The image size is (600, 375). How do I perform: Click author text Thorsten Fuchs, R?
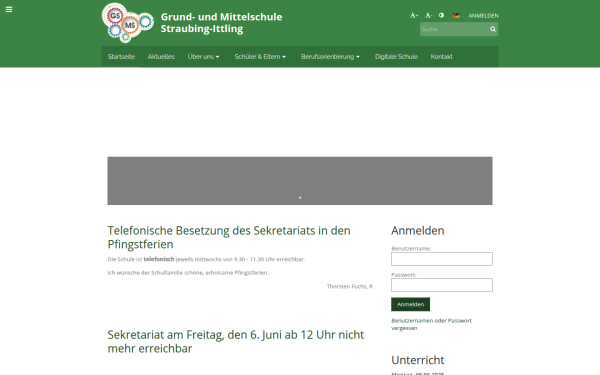coord(349,286)
